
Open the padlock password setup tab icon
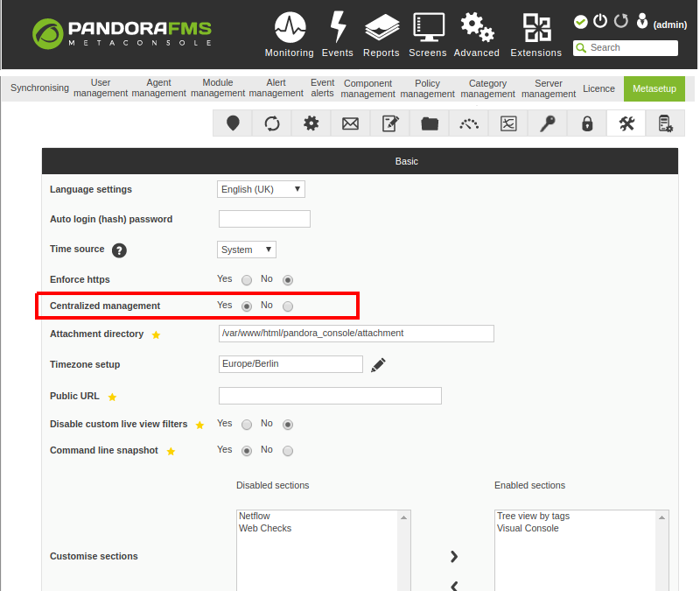[x=587, y=123]
